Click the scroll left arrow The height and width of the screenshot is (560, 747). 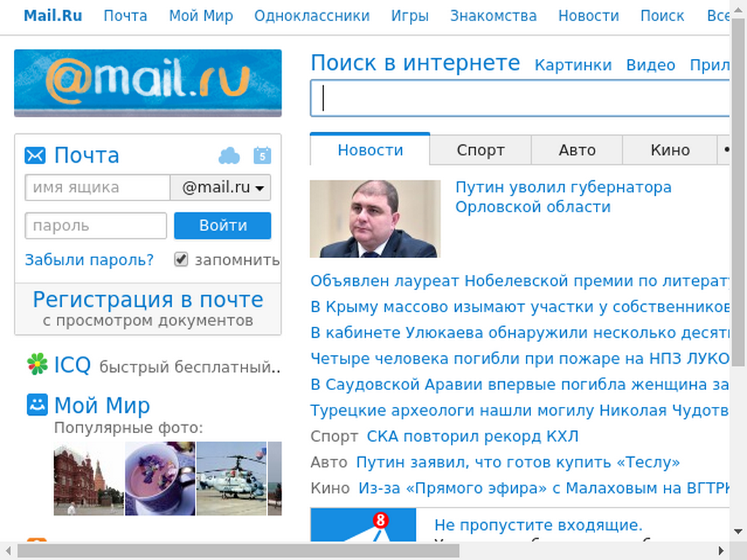[x=7, y=551]
